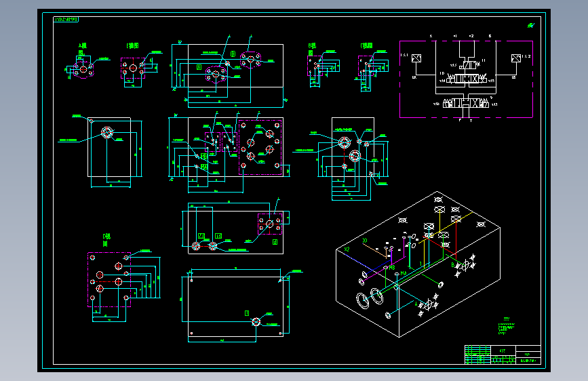Click the C section view label
Screen dimensions: 588x381
point(366,45)
